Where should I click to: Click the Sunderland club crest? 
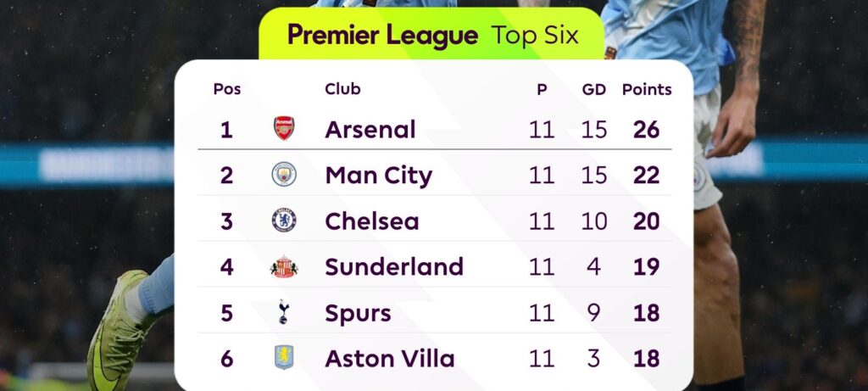point(284,266)
